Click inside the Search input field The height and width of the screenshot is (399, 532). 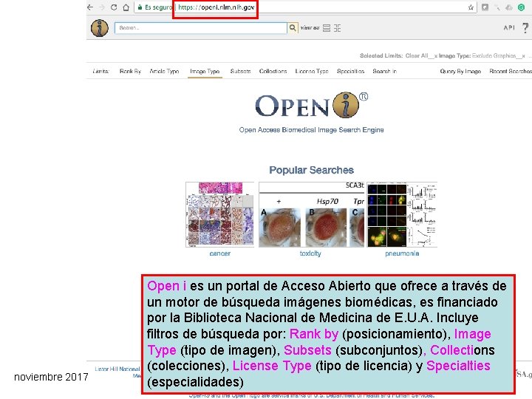pos(201,28)
